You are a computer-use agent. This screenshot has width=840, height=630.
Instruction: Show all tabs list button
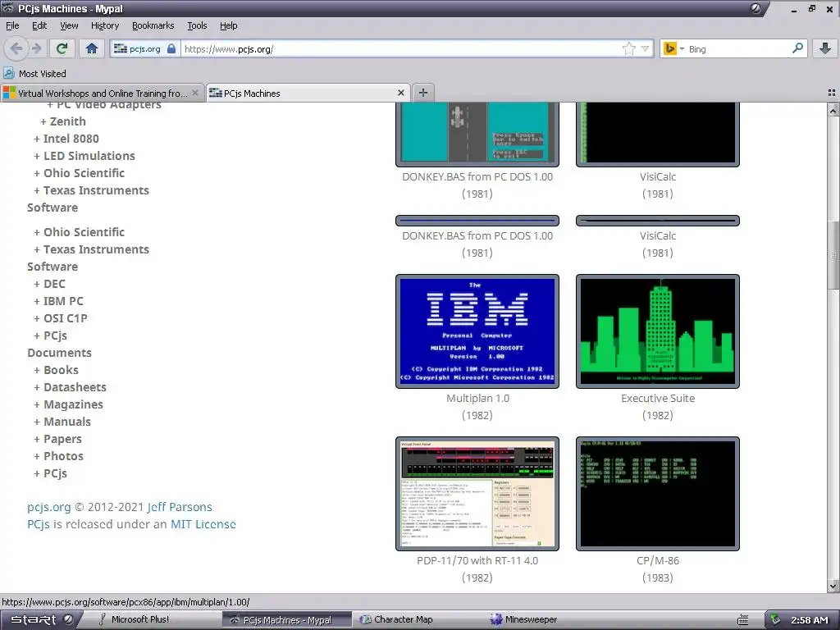click(x=832, y=93)
